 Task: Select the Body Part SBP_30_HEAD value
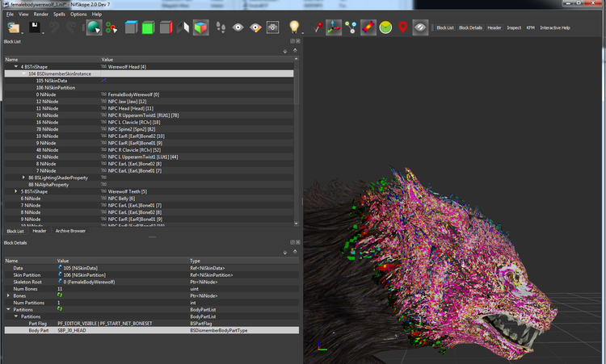tap(72, 330)
